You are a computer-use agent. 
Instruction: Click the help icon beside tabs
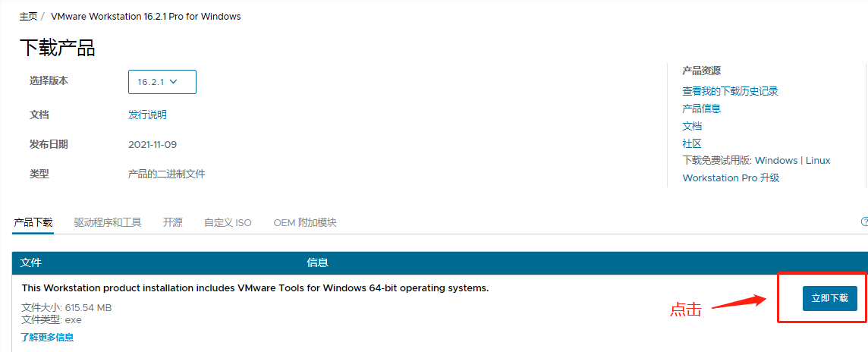tap(864, 222)
